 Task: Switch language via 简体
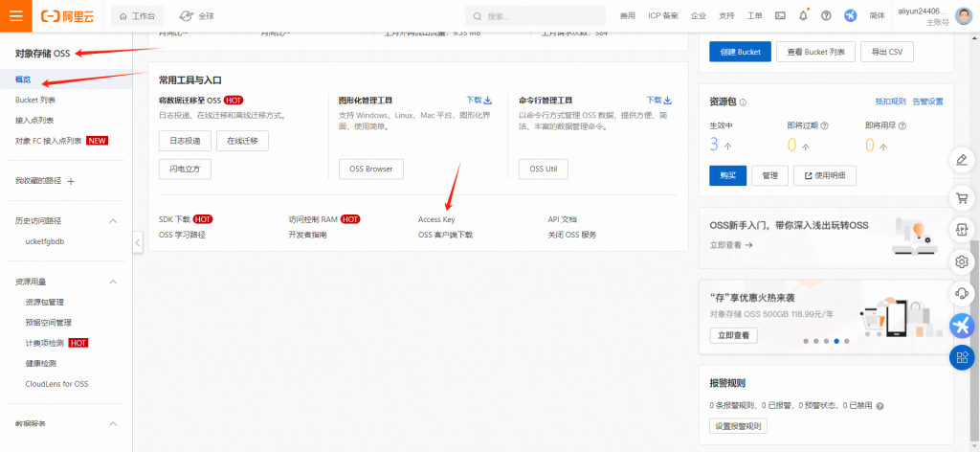[877, 16]
